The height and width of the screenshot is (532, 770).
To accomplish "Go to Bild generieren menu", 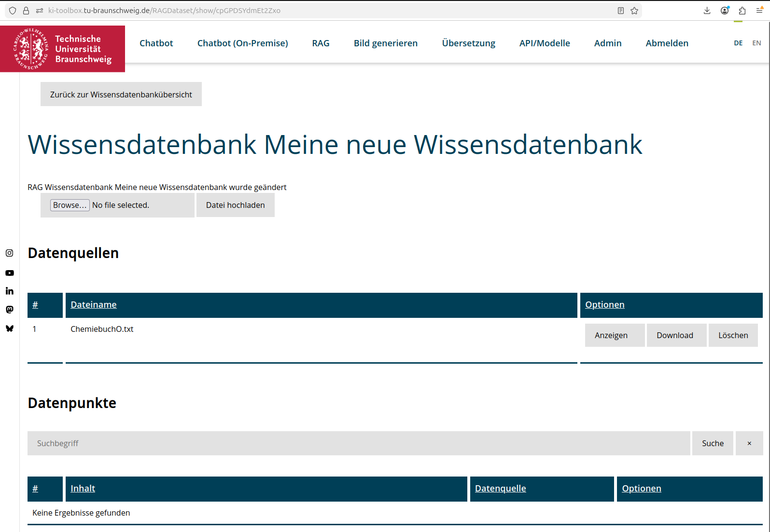I will coord(385,43).
